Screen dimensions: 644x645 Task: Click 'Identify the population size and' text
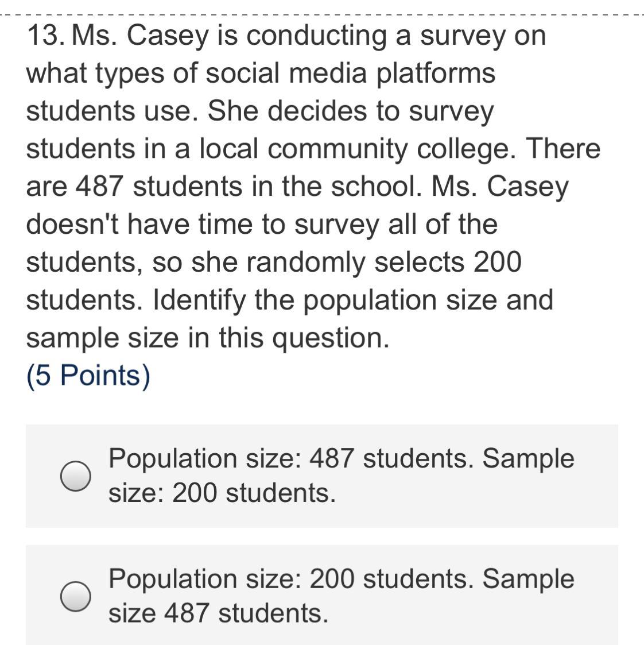[x=352, y=300]
